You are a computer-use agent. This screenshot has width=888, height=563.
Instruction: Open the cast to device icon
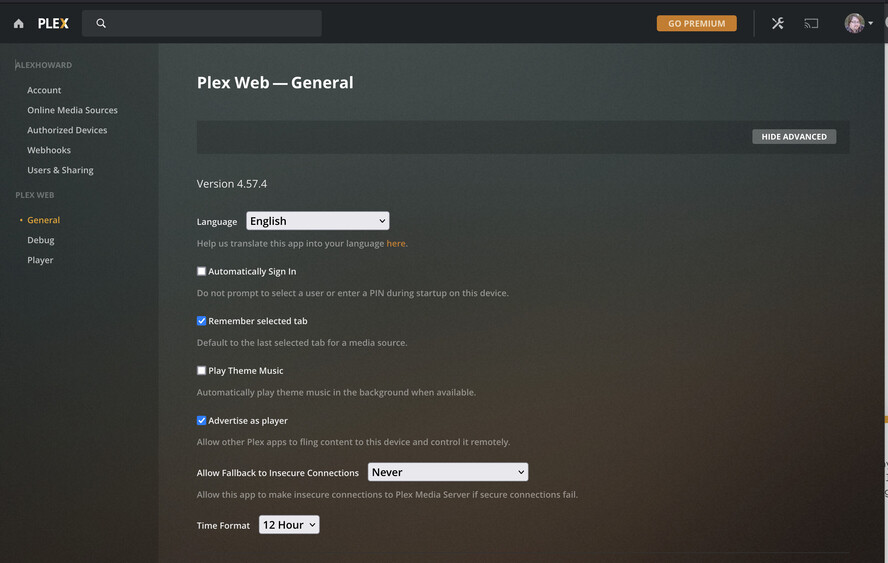pos(811,23)
